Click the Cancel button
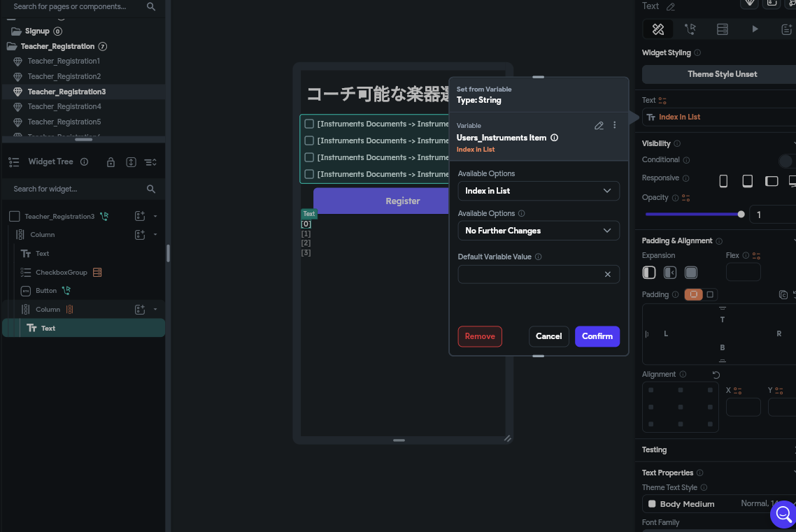796x532 pixels. click(x=549, y=336)
